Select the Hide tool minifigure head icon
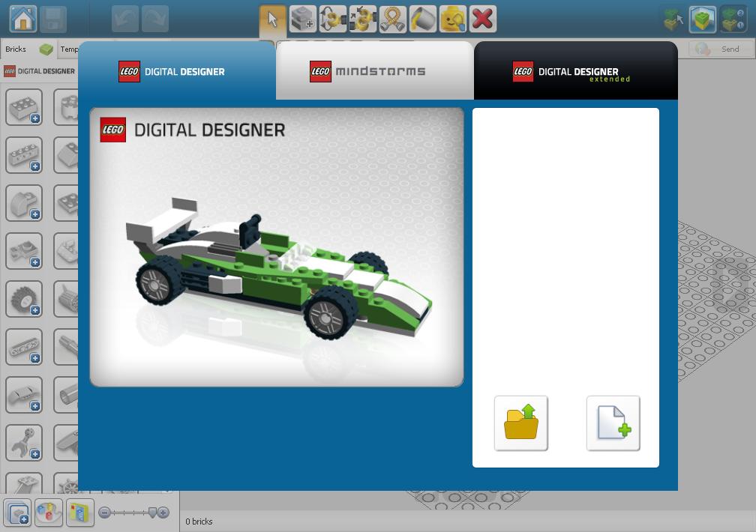This screenshot has width=756, height=532. 453,19
